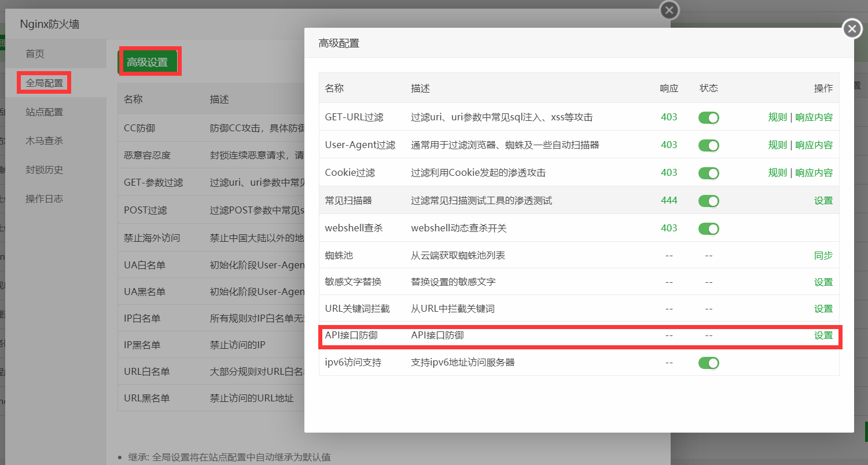This screenshot has height=465, width=868.
Task: Open 规则 for GET-URL过滤
Action: pyautogui.click(x=778, y=117)
